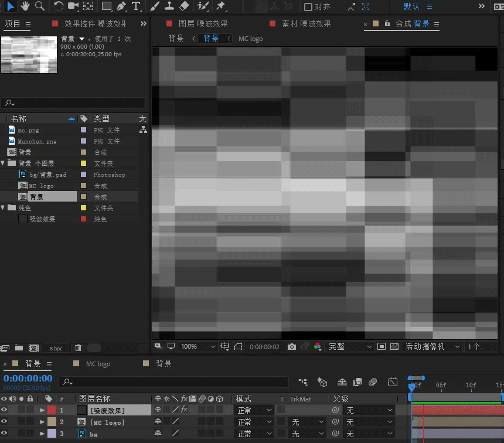Select the Zoom tool
This screenshot has width=504, height=443.
pyautogui.click(x=39, y=6)
